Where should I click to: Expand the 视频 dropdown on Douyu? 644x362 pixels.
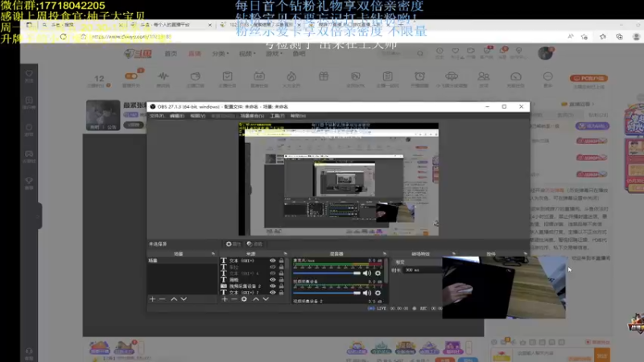[x=247, y=54]
